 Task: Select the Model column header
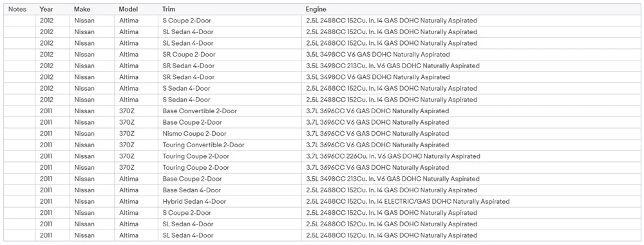[x=136, y=10]
